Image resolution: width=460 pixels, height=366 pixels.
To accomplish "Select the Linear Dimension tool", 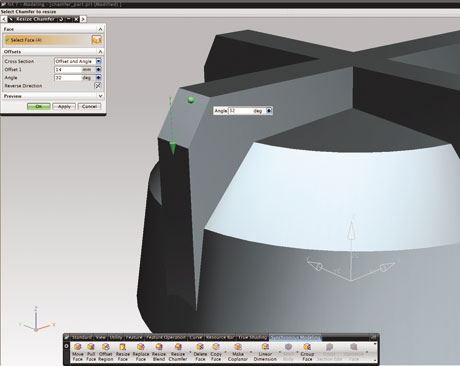I will click(x=265, y=353).
